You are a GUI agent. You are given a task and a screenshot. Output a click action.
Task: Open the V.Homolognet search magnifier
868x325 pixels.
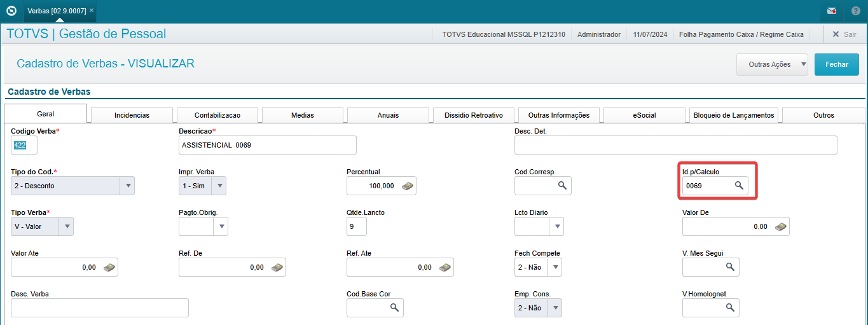730,308
